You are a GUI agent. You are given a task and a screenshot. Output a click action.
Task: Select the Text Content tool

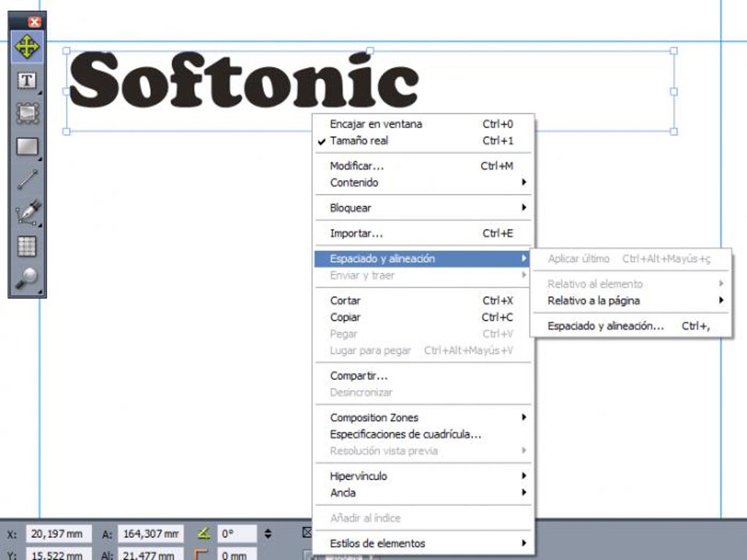pyautogui.click(x=27, y=81)
